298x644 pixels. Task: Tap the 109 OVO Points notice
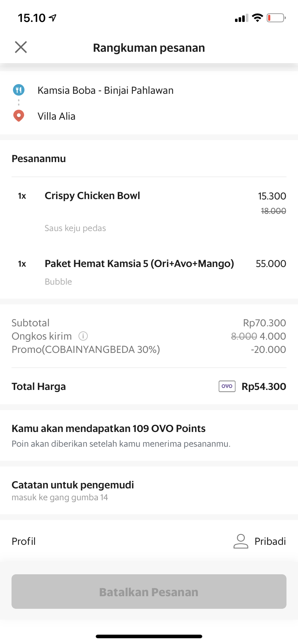click(108, 428)
